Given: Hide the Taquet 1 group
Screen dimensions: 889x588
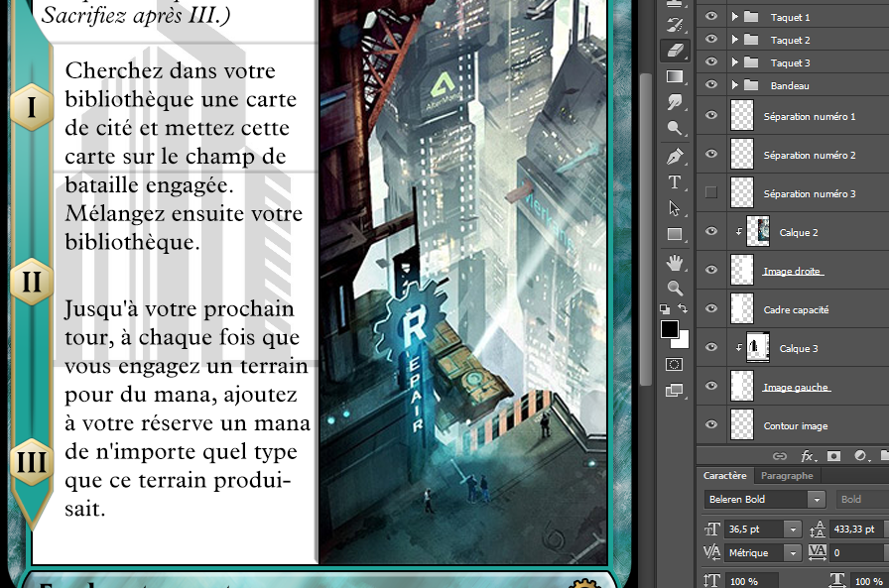Looking at the screenshot, I should click(711, 17).
